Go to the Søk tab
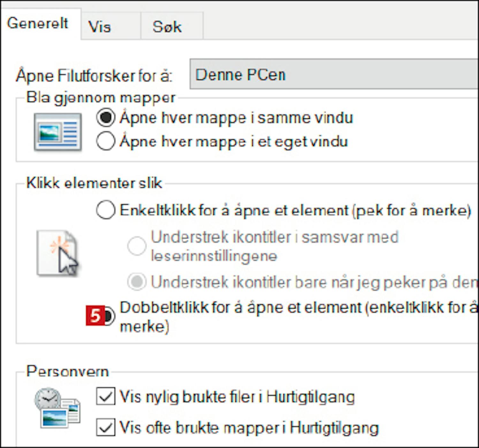The height and width of the screenshot is (448, 479). point(167,27)
